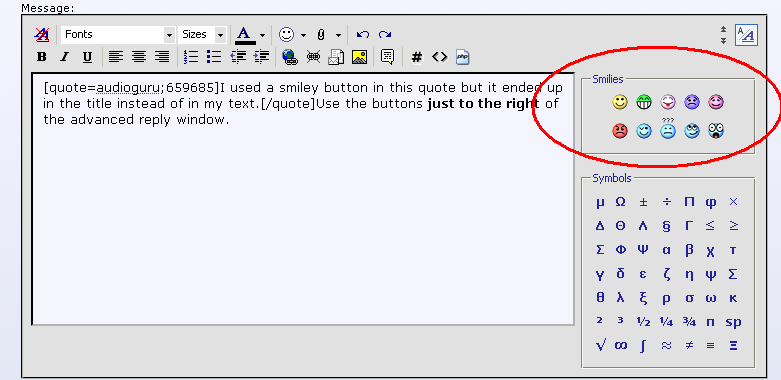Remove link with the unlink icon
Screen dimensions: 781x380
(x=313, y=57)
